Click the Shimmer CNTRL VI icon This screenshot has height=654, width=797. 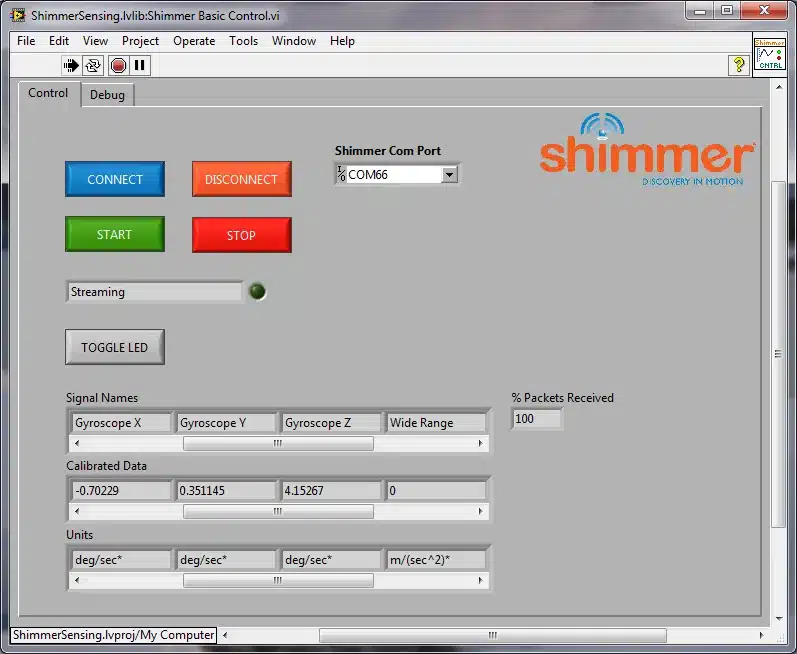tap(769, 54)
